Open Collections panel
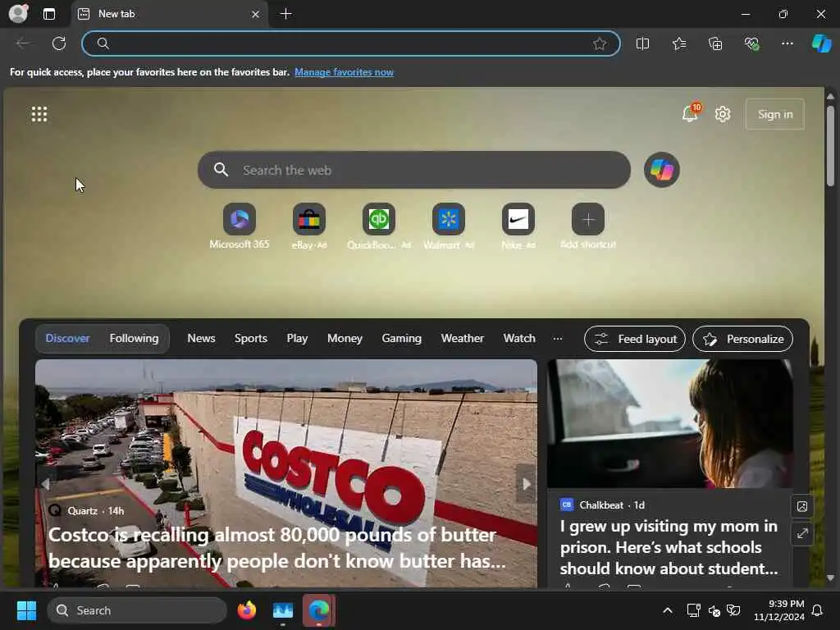Image resolution: width=840 pixels, height=630 pixels. (x=715, y=43)
